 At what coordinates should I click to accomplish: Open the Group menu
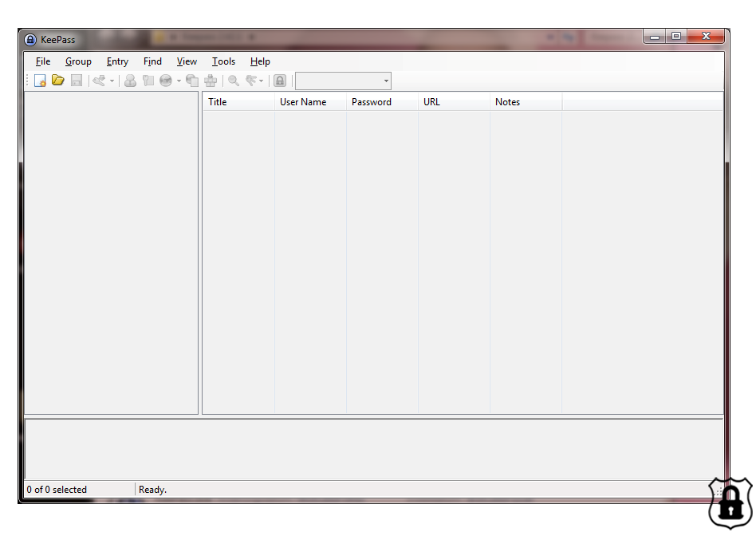pos(78,61)
